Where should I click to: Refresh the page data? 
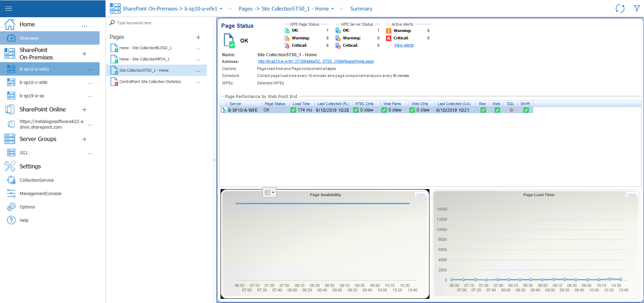click(620, 8)
